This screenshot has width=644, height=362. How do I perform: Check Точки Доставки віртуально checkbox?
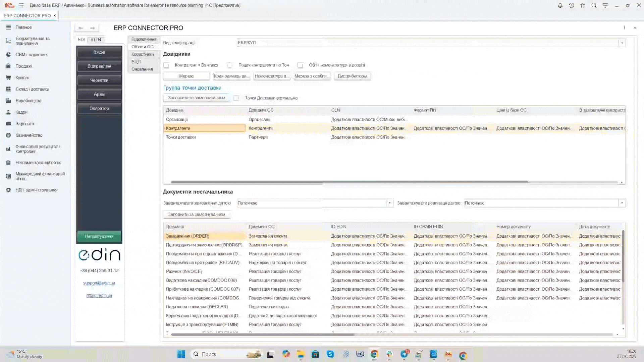point(236,98)
